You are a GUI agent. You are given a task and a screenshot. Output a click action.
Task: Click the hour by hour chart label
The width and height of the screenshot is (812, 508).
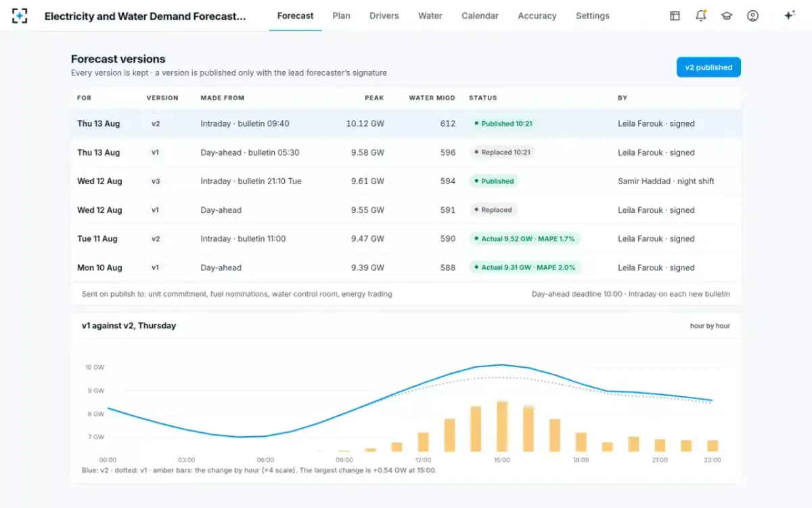(x=710, y=326)
